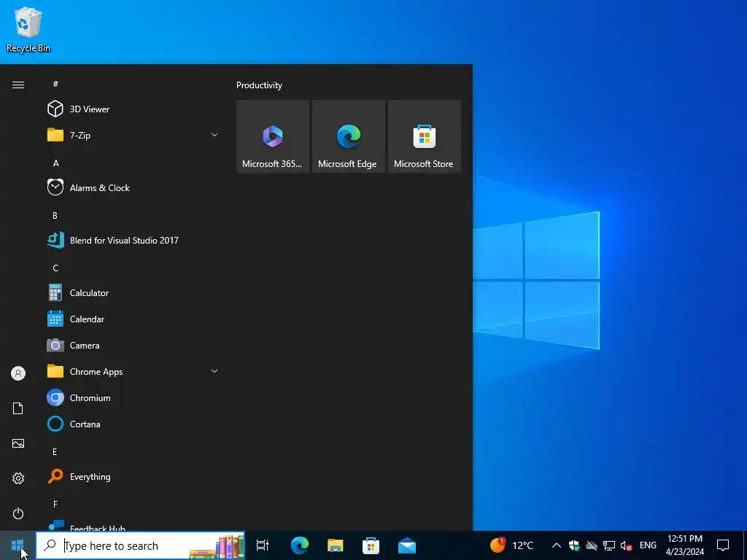Click the # section header
Screen dimensions: 747x560
click(x=55, y=84)
